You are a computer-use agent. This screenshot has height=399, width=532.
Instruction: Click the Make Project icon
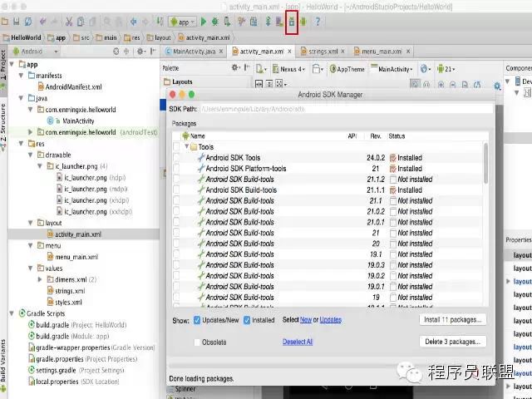(160, 22)
